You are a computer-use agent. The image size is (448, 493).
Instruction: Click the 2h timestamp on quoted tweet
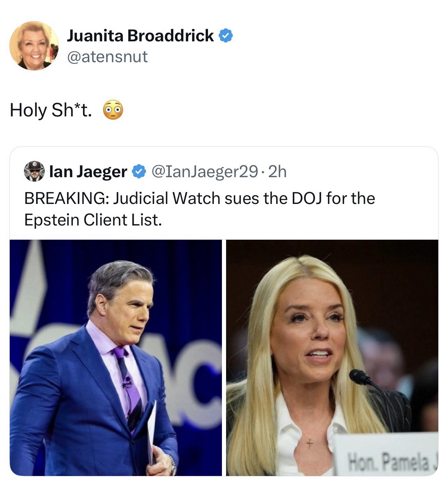tap(277, 171)
